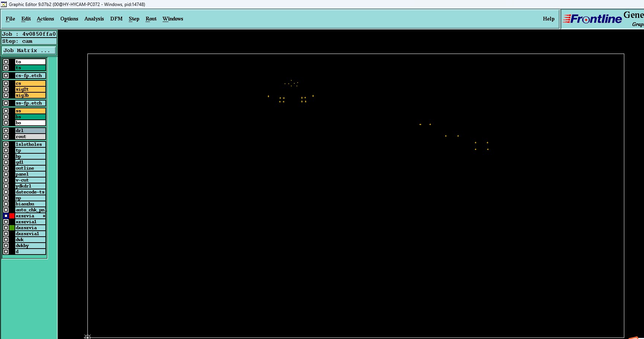Open the Help menu
644x339 pixels.
[548, 19]
